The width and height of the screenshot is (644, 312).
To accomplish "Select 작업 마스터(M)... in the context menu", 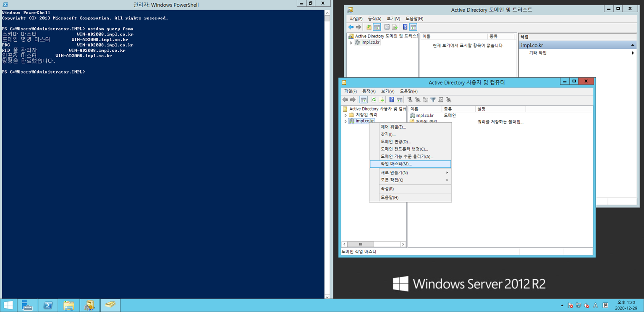I will pos(410,164).
